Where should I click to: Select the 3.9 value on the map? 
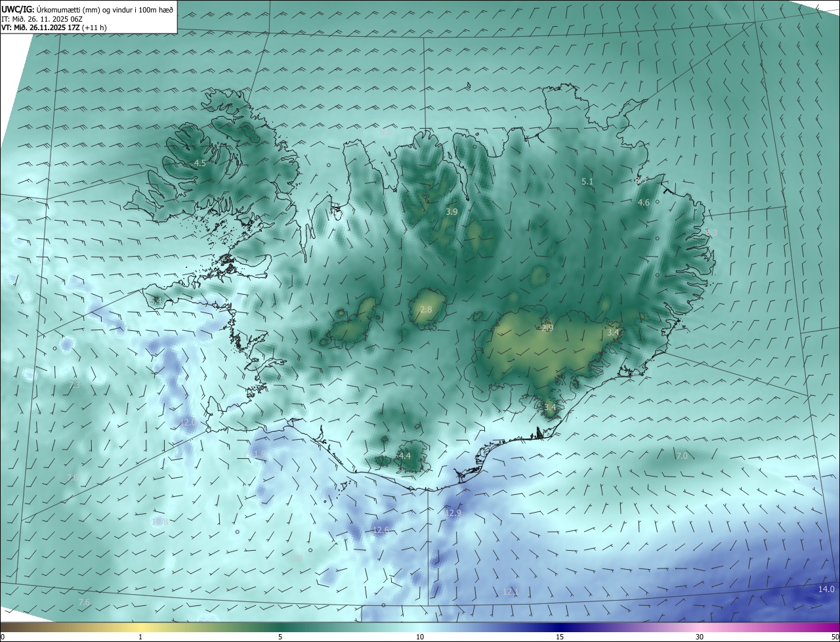point(451,211)
